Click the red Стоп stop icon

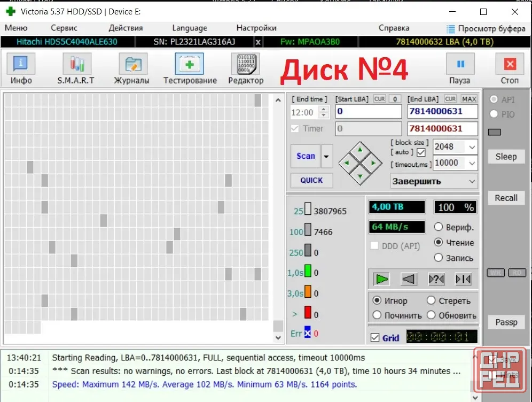[510, 64]
